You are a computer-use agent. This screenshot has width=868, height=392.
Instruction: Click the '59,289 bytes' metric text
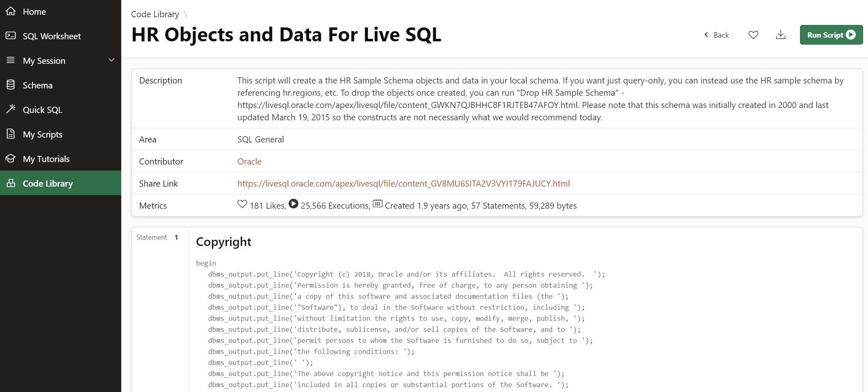point(553,205)
